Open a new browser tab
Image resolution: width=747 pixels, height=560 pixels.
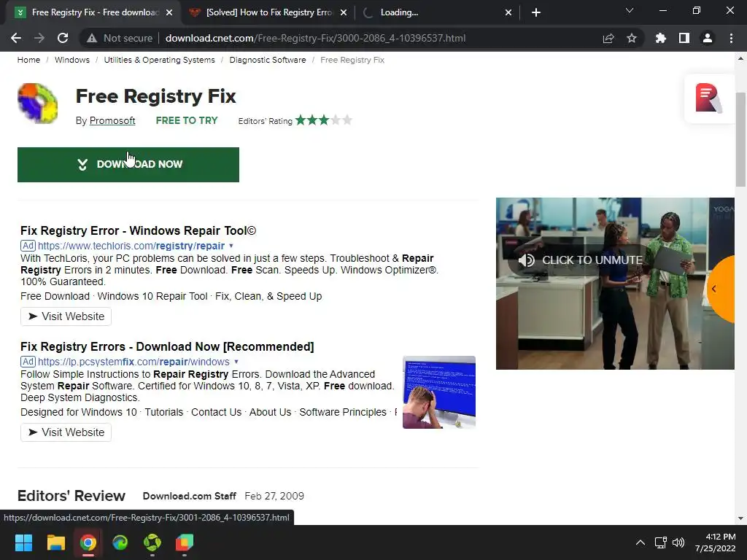pos(536,12)
